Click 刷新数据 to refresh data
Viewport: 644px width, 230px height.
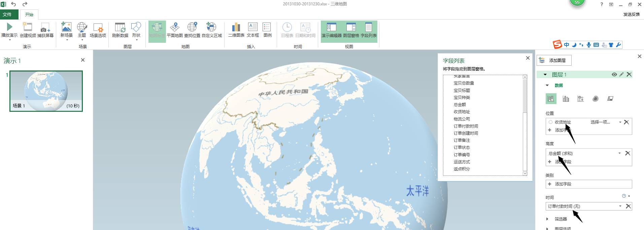coord(120,30)
